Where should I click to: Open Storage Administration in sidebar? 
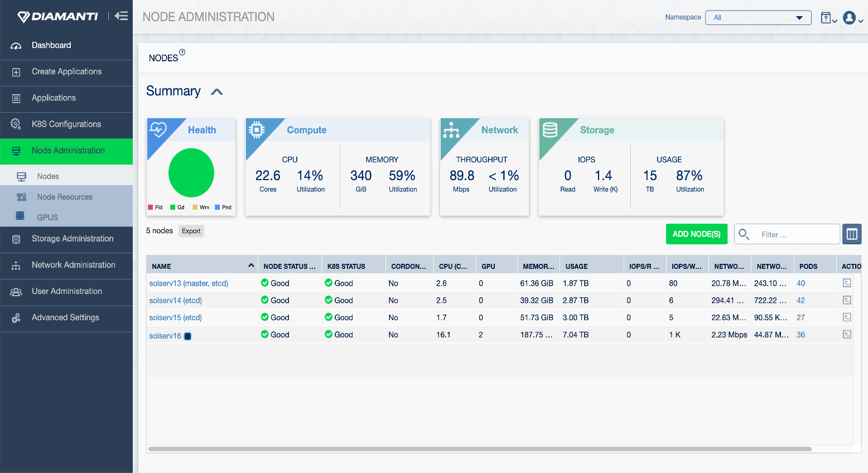coord(72,239)
